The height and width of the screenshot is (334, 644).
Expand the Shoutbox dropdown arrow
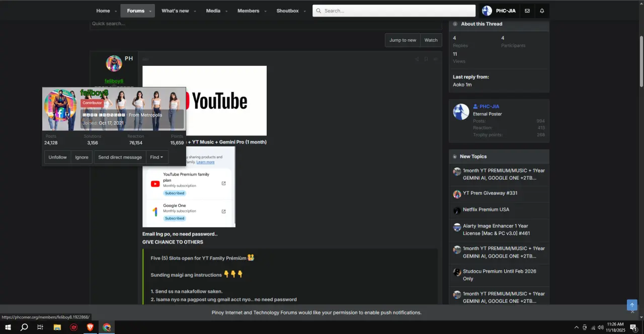click(304, 11)
